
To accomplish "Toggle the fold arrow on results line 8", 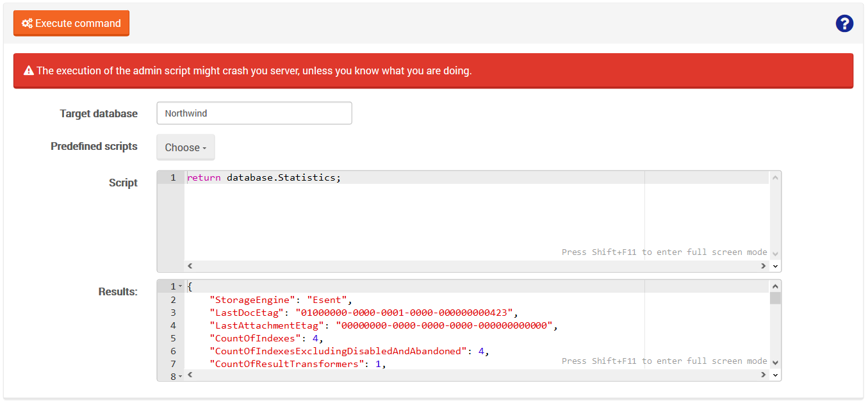I will (x=180, y=377).
